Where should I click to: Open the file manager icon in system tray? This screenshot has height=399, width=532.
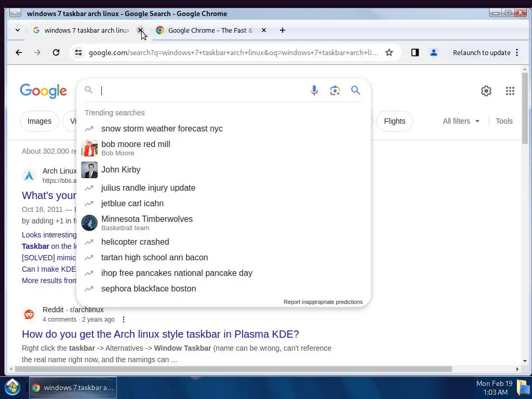[524, 388]
